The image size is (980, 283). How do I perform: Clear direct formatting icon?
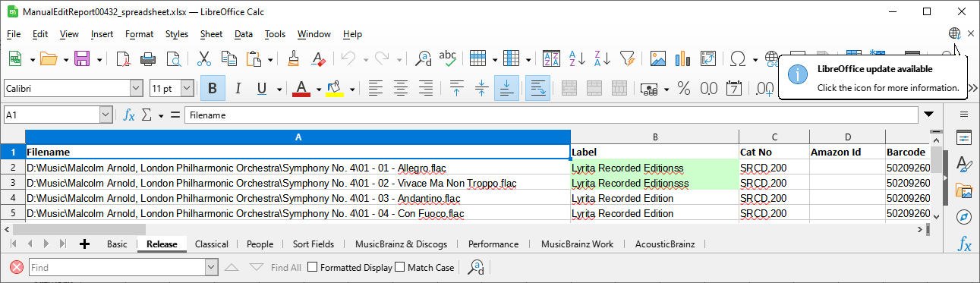(x=318, y=58)
